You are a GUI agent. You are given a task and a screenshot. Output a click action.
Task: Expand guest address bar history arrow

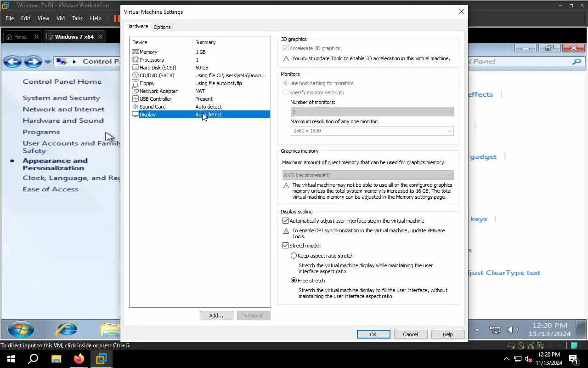tap(47, 62)
